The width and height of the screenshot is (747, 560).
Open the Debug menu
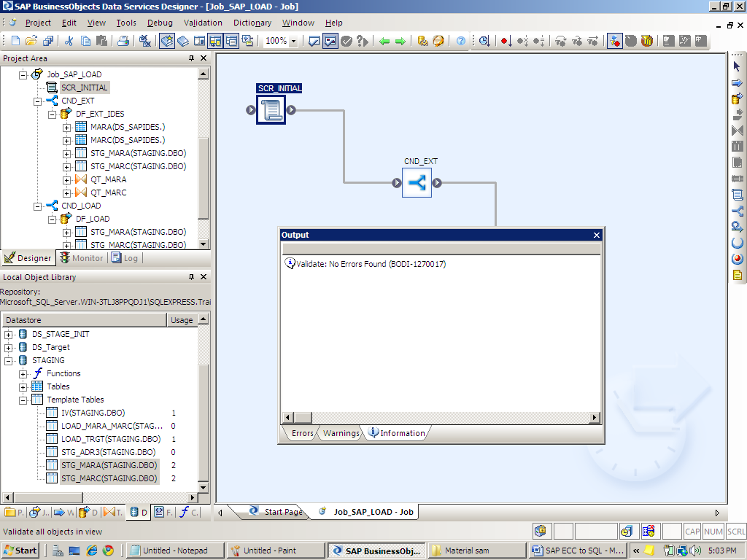point(160,23)
